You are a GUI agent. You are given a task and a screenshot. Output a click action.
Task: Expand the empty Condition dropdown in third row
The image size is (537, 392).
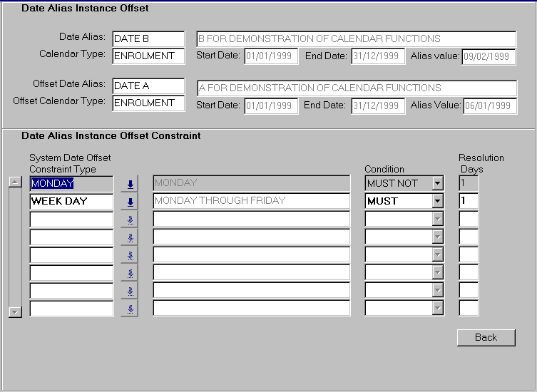[x=437, y=220]
